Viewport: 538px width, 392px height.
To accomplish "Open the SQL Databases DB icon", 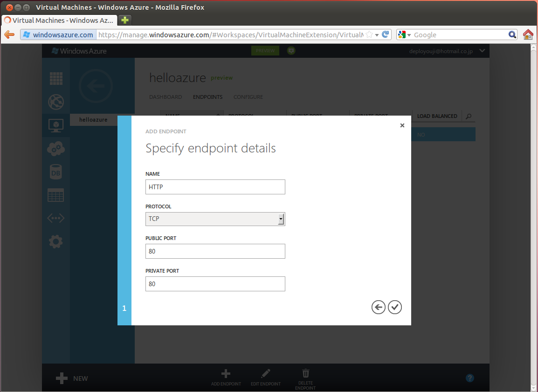I will 56,172.
